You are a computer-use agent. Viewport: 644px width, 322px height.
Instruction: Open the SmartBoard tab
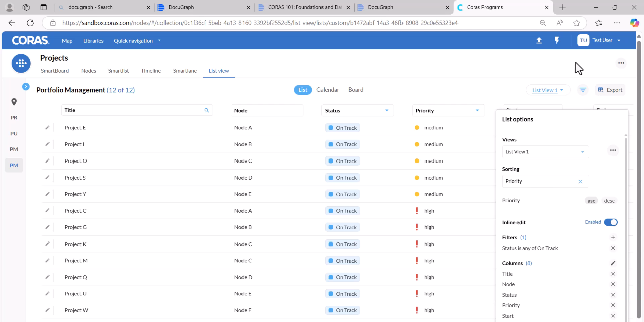pos(55,71)
